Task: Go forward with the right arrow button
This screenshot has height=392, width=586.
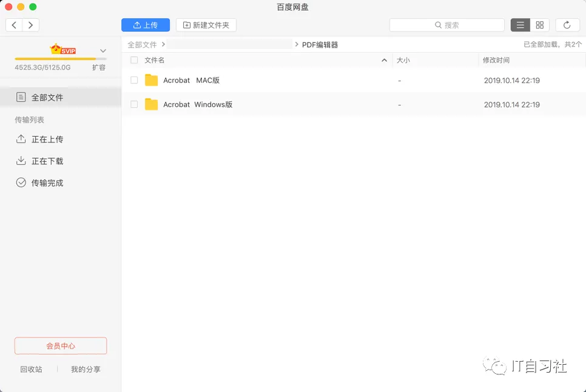Action: tap(31, 25)
